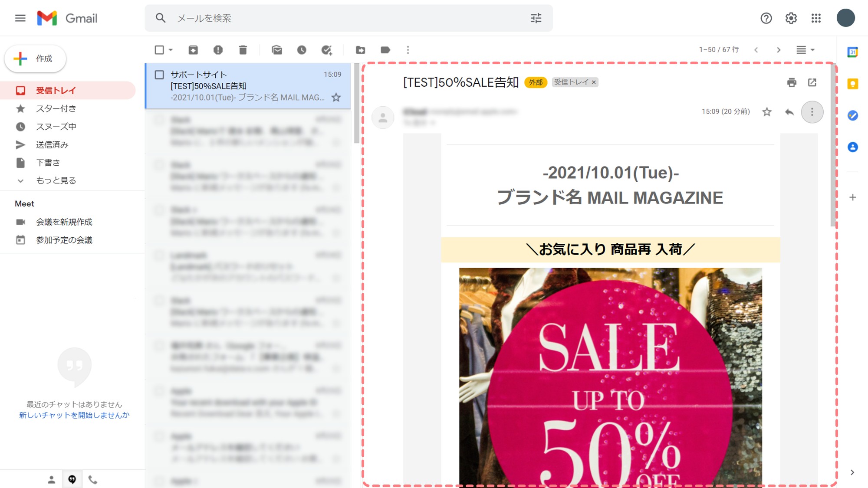
Task: Report message as spam
Action: coord(218,50)
